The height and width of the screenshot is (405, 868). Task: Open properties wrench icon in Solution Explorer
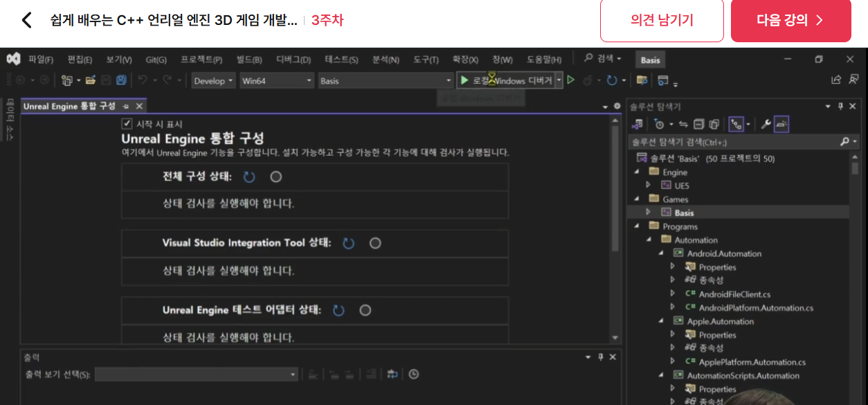pos(766,124)
